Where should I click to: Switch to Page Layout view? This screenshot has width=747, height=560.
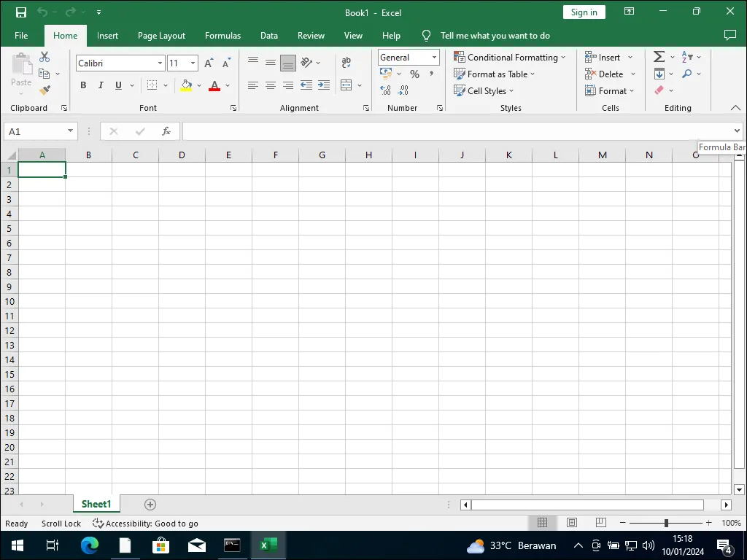pyautogui.click(x=572, y=523)
